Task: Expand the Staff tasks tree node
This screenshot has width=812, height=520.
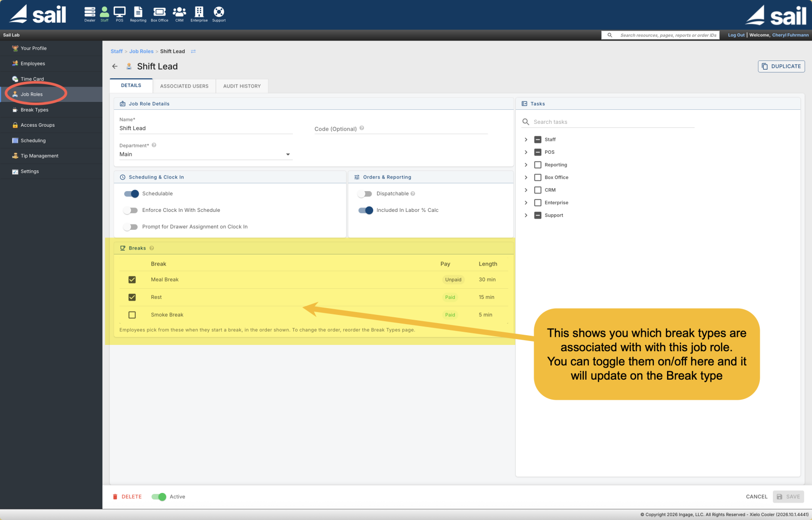Action: pyautogui.click(x=526, y=139)
